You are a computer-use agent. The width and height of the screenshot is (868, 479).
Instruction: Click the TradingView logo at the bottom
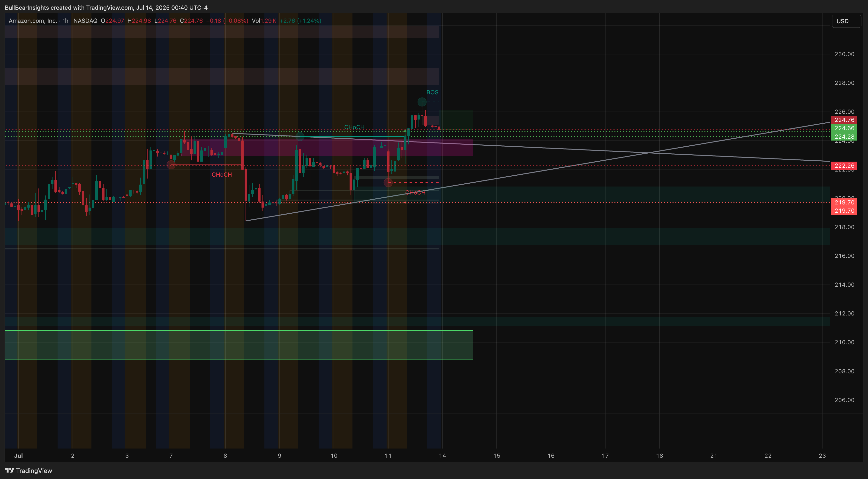[28, 471]
